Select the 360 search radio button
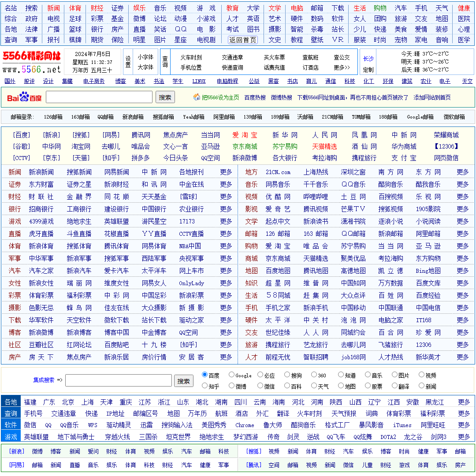 tap(314, 375)
